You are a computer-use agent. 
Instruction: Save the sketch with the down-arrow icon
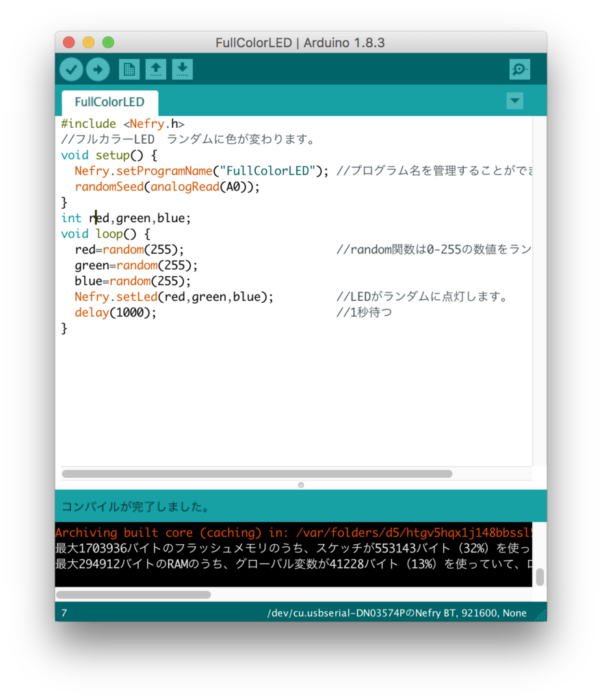182,69
